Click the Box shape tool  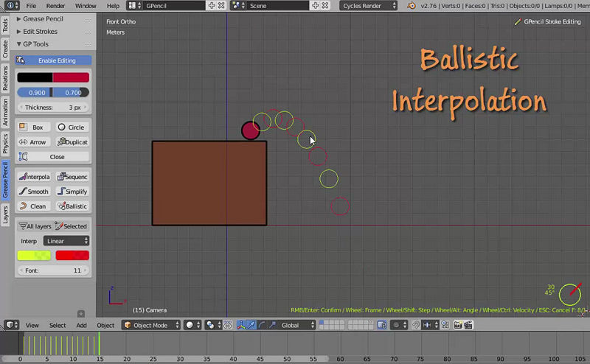click(x=34, y=127)
